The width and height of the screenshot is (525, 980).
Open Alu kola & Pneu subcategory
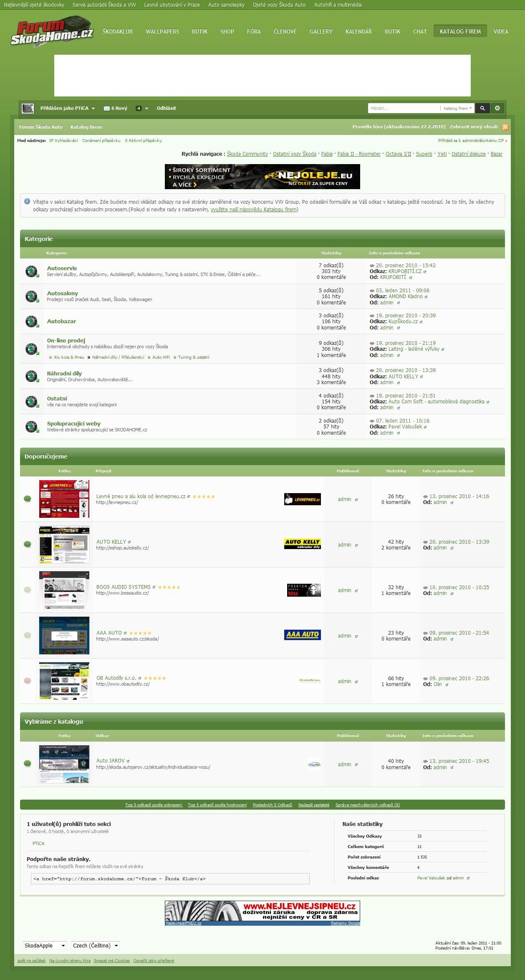[x=69, y=357]
